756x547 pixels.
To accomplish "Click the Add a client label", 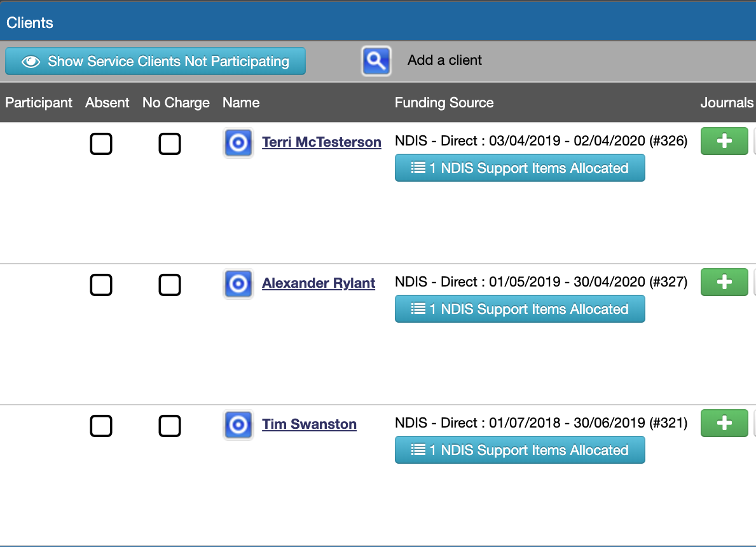I will click(443, 60).
